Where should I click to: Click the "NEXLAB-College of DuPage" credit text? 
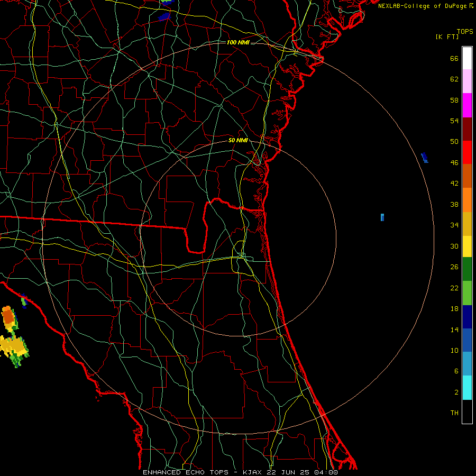[x=422, y=6]
